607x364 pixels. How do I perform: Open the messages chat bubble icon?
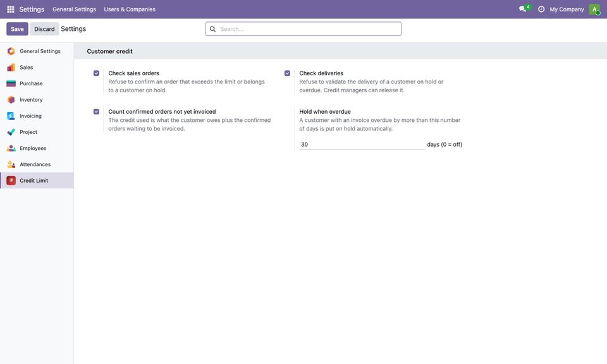523,9
